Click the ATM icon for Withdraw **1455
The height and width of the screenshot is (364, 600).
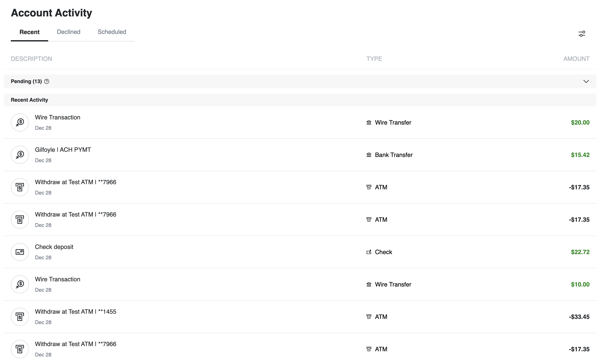point(20,317)
